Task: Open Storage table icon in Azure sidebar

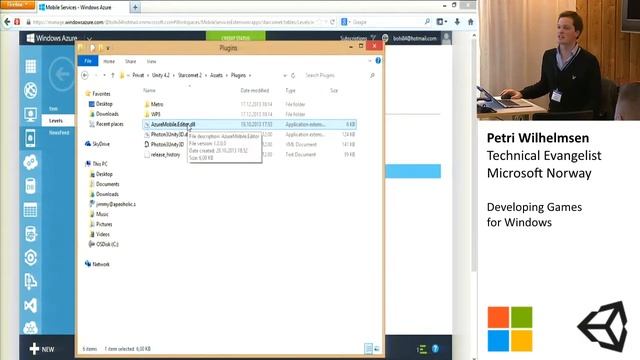Action: 31,210
